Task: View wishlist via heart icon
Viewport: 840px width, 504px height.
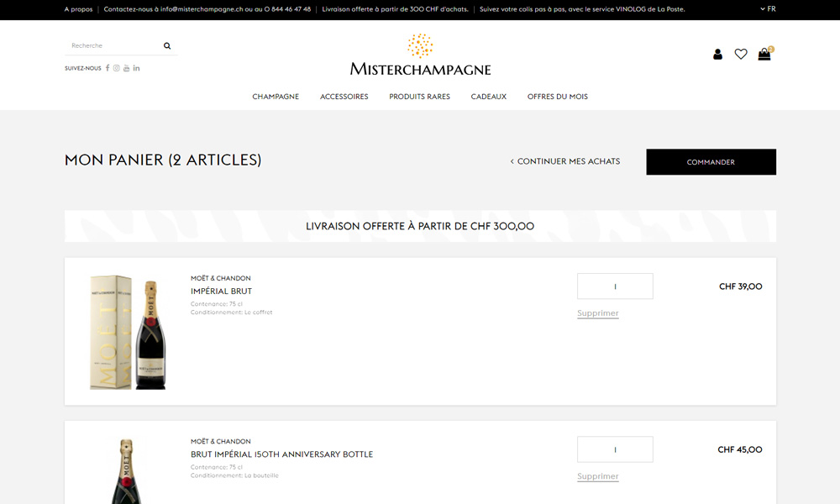Action: (x=741, y=55)
